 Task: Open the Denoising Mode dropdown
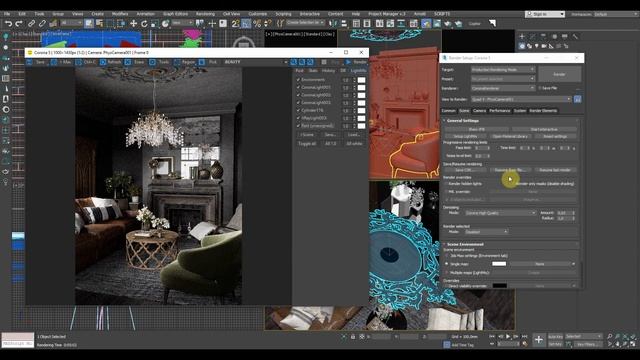(x=500, y=213)
